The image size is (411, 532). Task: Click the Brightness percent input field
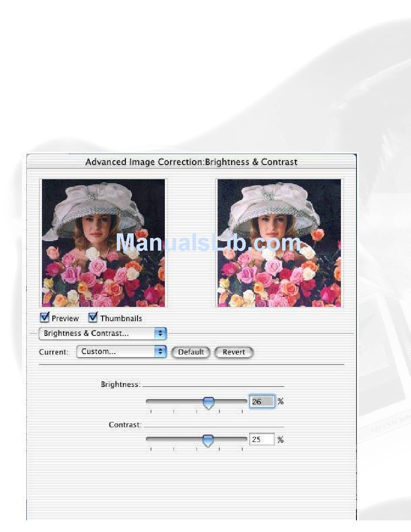(x=262, y=402)
